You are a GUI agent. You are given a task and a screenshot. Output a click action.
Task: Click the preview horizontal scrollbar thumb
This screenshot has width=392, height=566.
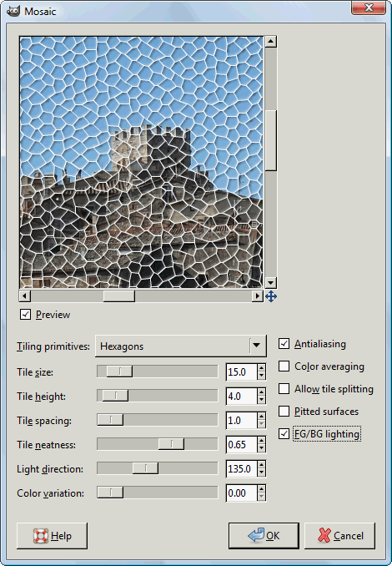(119, 296)
